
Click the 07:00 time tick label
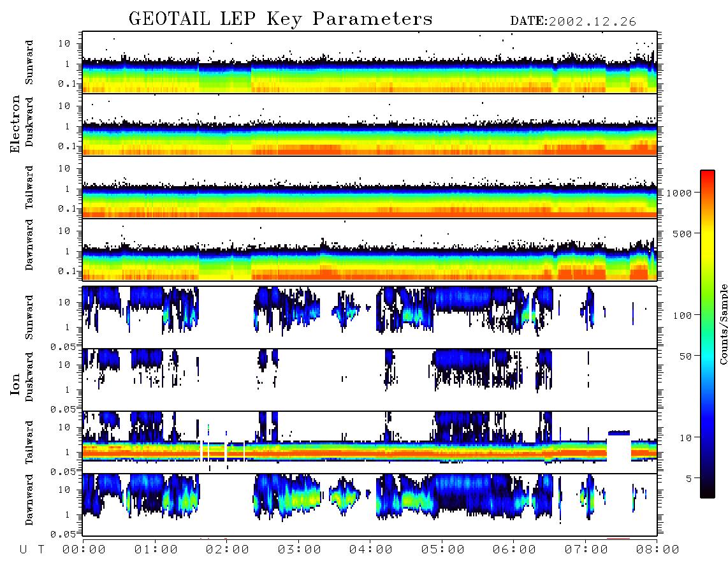click(x=586, y=550)
